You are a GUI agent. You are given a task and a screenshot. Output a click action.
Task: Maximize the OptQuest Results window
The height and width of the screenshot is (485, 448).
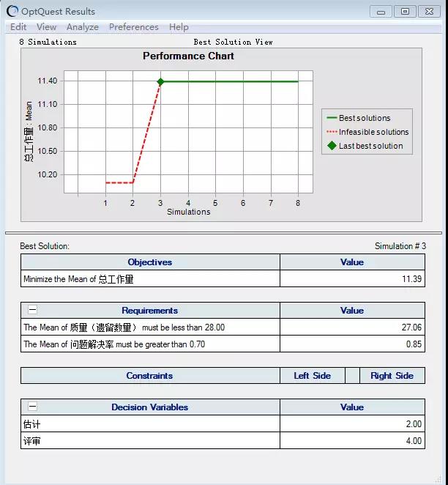pyautogui.click(x=405, y=11)
